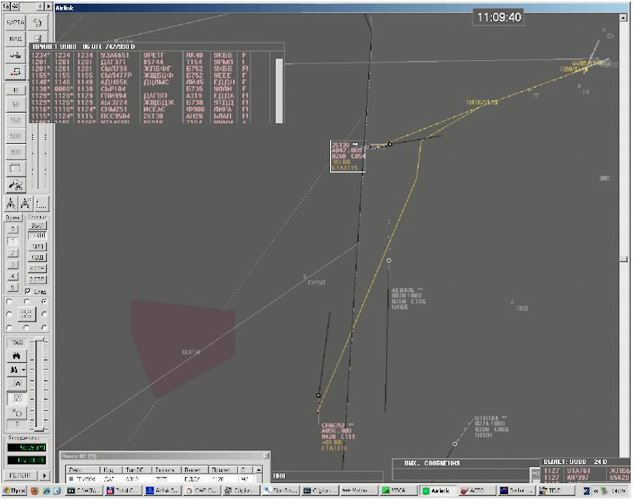Click the icon button right of ВИД
The image size is (634, 500).
tap(37, 39)
